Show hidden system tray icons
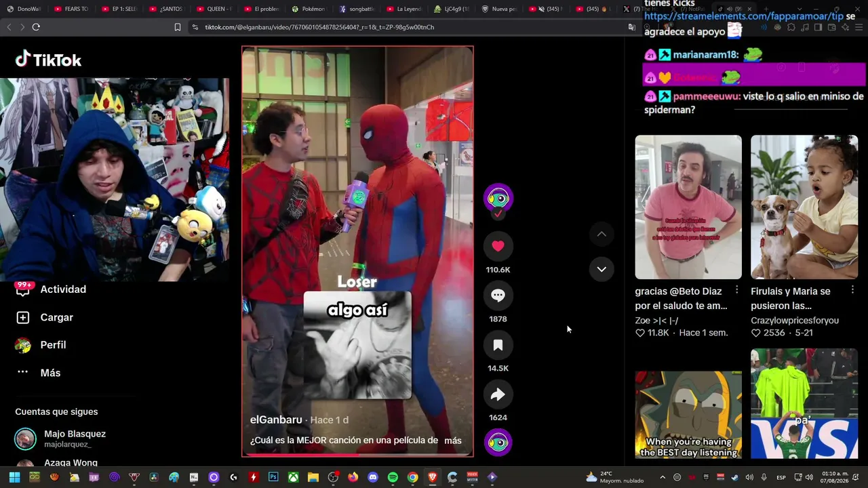Viewport: 868px width, 488px height. pos(663,477)
